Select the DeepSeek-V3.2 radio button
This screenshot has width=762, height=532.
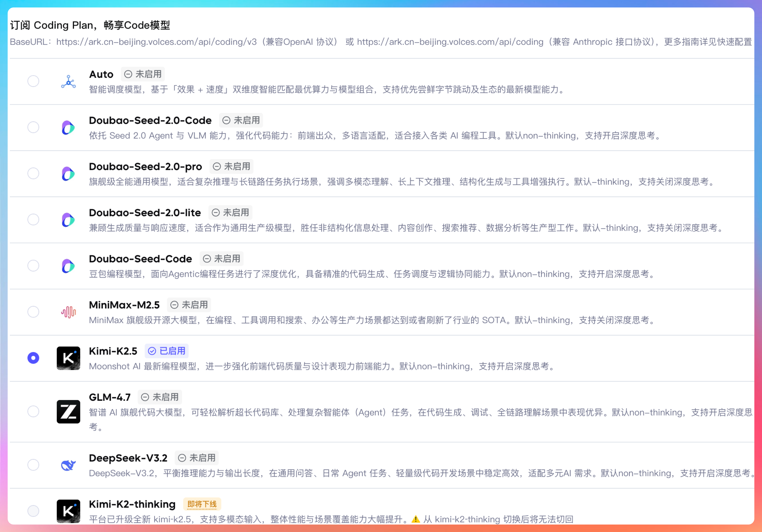pyautogui.click(x=33, y=465)
